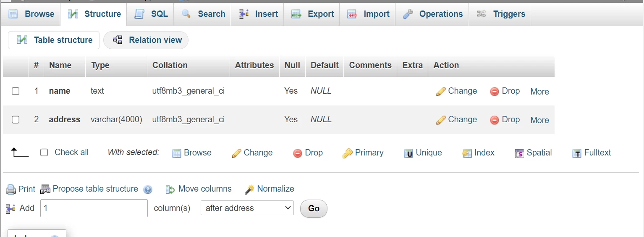Expand More options for address column
Viewport: 644px width, 237px height.
[539, 120]
